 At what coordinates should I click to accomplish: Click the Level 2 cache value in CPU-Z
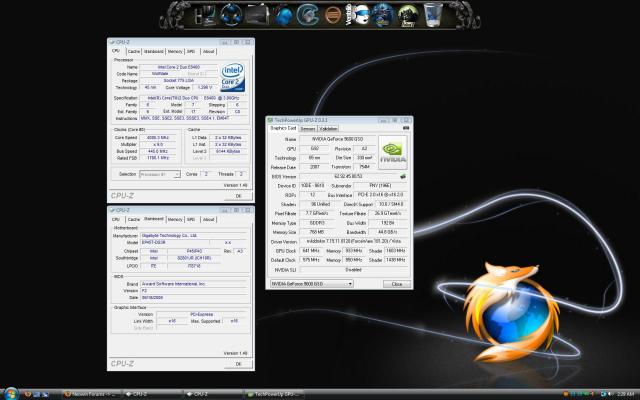coord(228,151)
